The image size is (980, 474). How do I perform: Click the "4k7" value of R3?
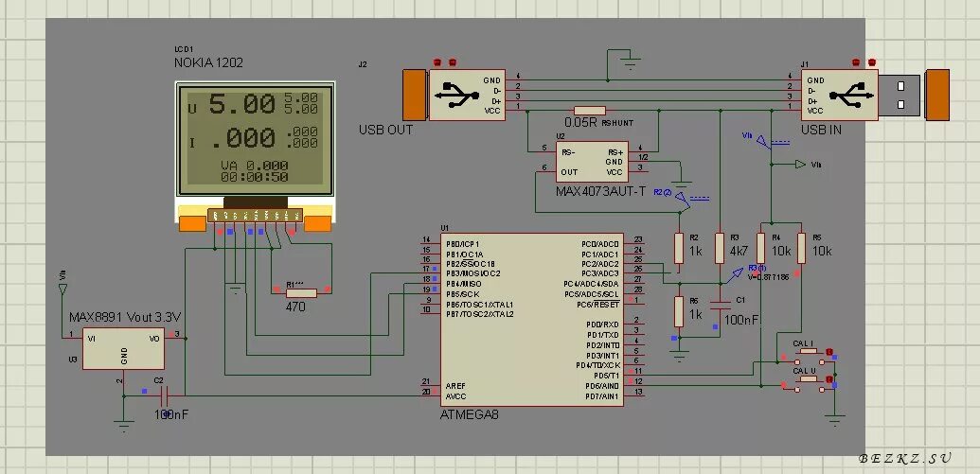[x=739, y=251]
